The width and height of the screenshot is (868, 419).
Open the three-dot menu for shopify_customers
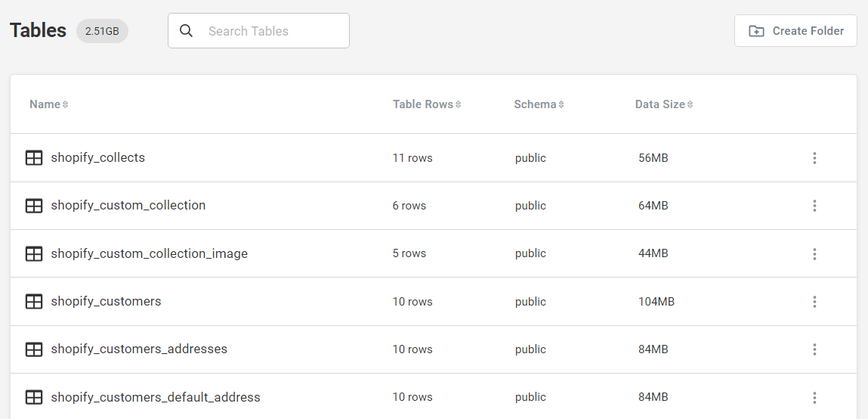point(814,302)
